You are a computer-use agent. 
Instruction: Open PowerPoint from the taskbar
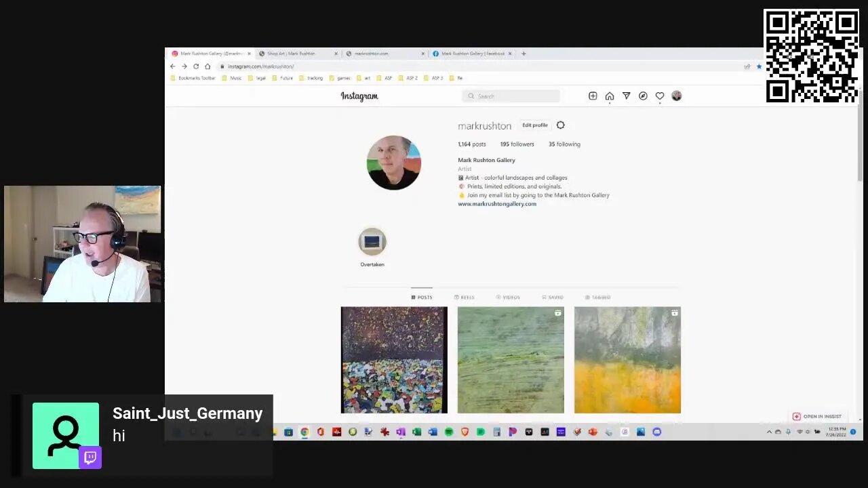pyautogui.click(x=593, y=432)
